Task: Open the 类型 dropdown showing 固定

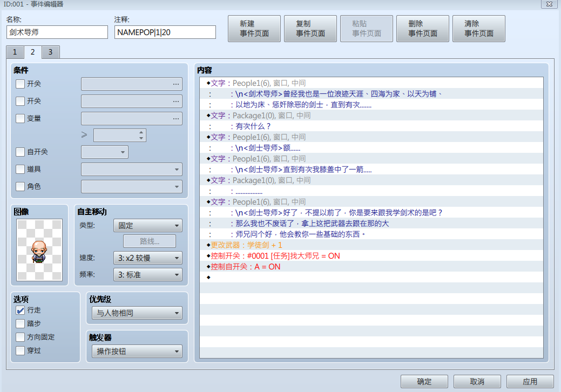Action: click(148, 226)
